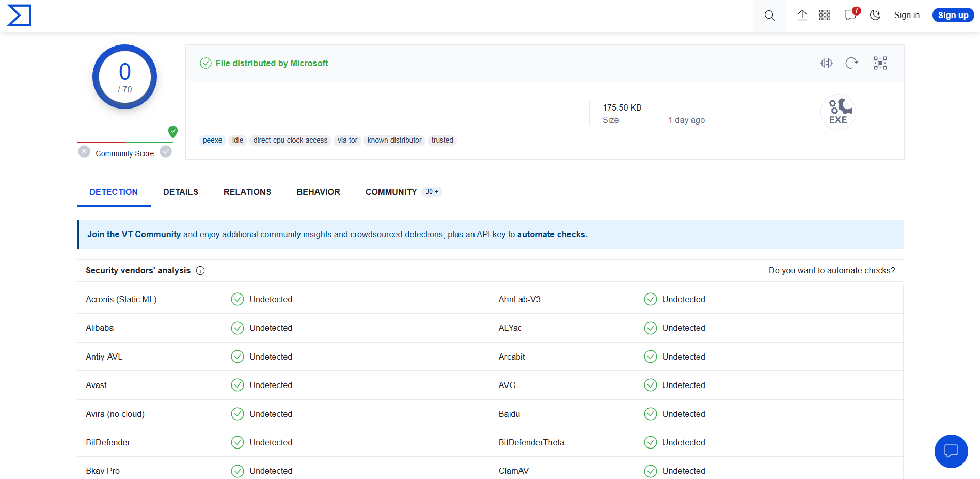This screenshot has height=479, width=980.
Task: Click Arcabit undetected check icon
Action: (x=651, y=357)
